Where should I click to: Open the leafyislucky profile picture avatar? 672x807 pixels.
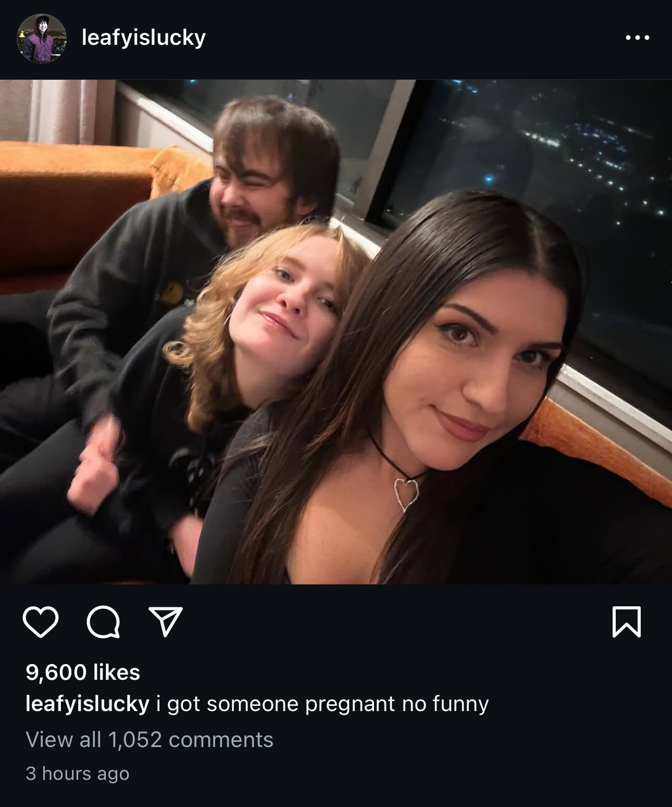(x=42, y=39)
